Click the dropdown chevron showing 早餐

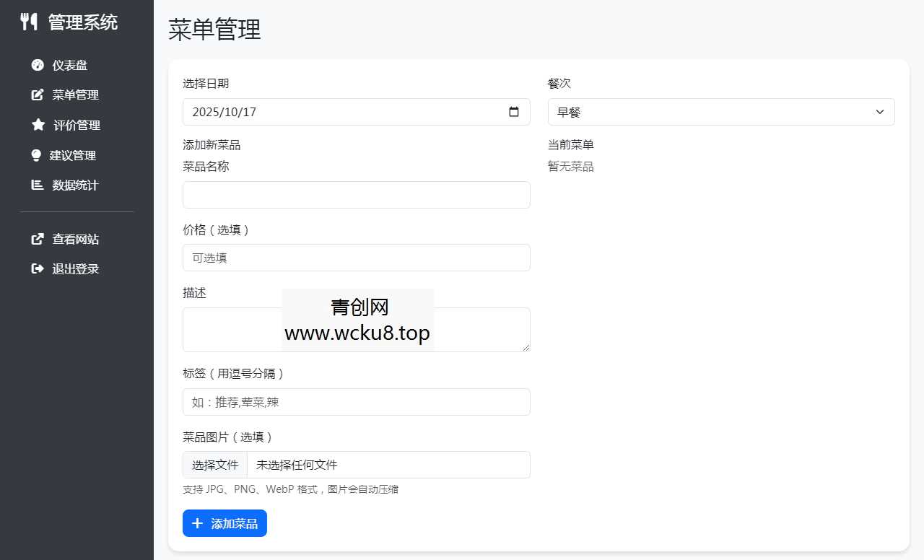(879, 112)
